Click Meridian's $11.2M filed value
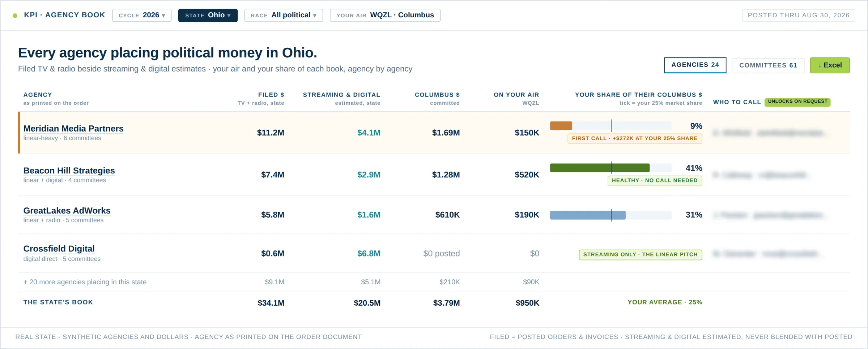Image resolution: width=868 pixels, height=349 pixels. pyautogui.click(x=271, y=133)
